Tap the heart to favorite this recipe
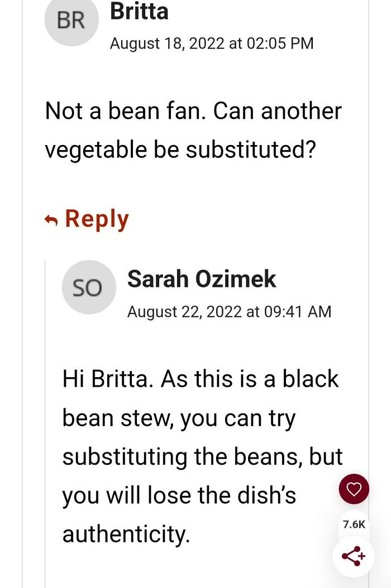Viewport: 391px width, 588px height. [354, 489]
